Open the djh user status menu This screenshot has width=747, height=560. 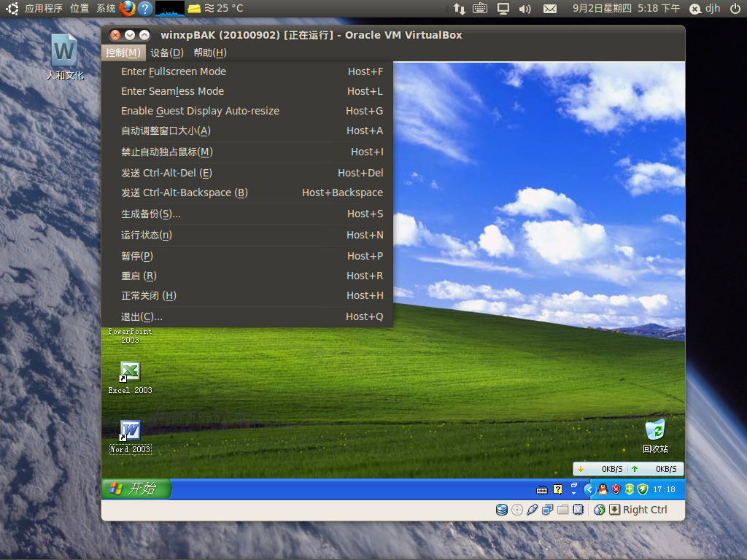click(x=705, y=8)
